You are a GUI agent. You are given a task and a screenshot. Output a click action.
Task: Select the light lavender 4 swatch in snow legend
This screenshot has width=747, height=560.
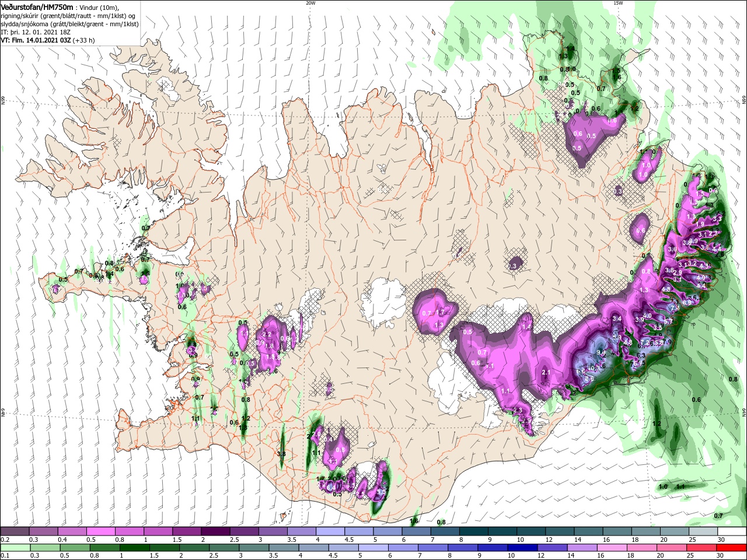tap(329, 531)
